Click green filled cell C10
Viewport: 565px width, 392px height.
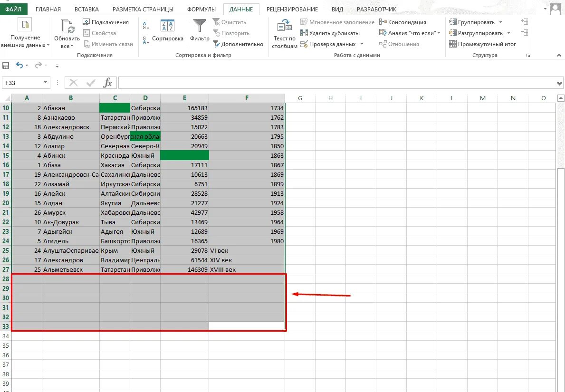[x=115, y=108]
